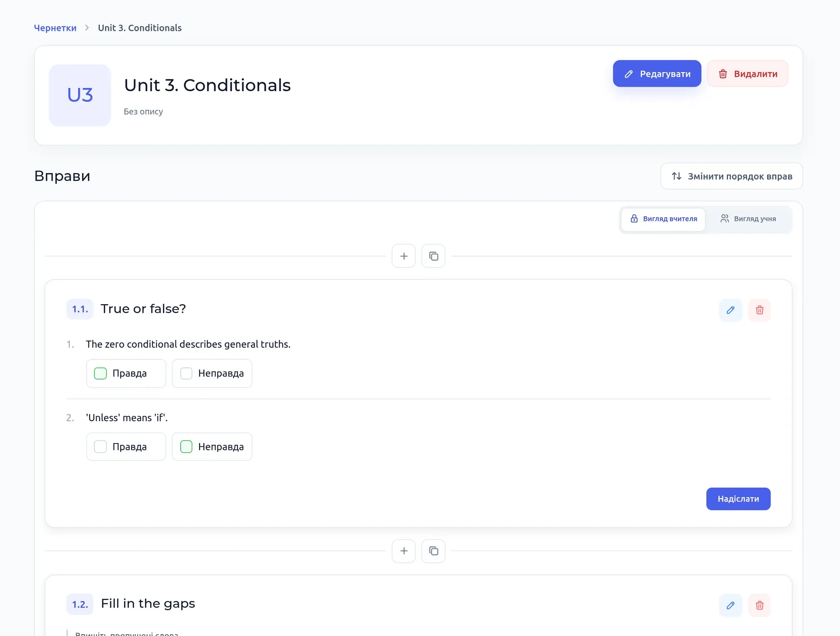The height and width of the screenshot is (636, 840).
Task: Mark question 1 as Неправда
Action: coord(212,373)
